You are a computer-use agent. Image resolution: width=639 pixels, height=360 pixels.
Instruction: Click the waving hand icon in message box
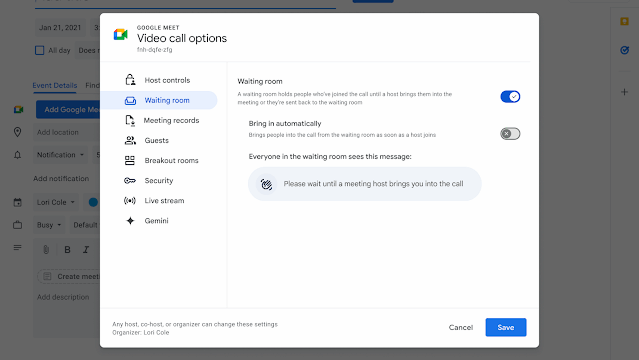(x=267, y=184)
